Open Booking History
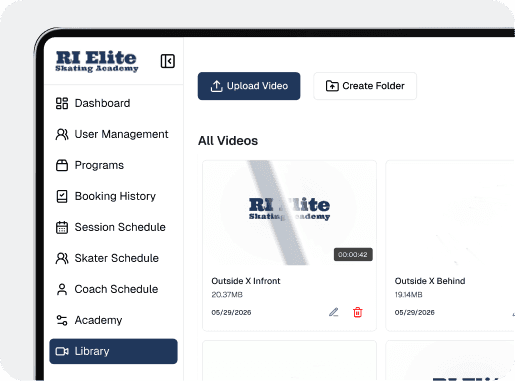Image resolution: width=515 pixels, height=381 pixels. (113, 196)
